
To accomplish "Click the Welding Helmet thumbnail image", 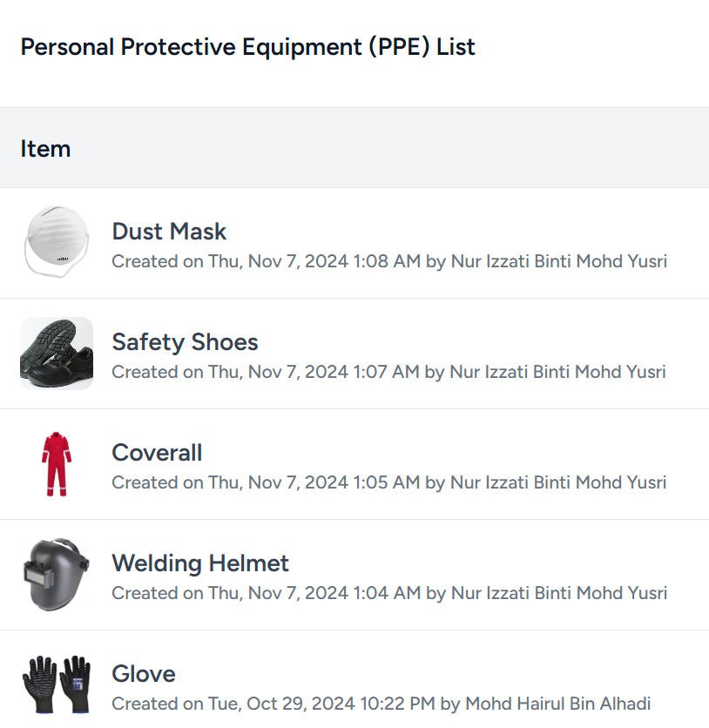I will coord(56,575).
